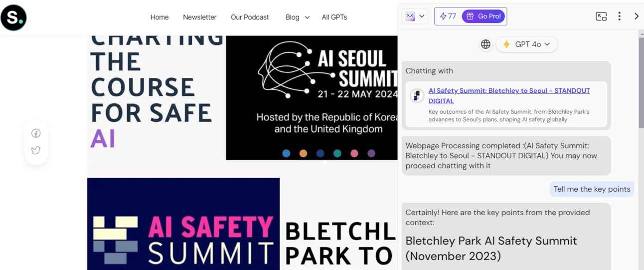644x270 pixels.
Task: Share the article on Twitter
Action: 36,150
